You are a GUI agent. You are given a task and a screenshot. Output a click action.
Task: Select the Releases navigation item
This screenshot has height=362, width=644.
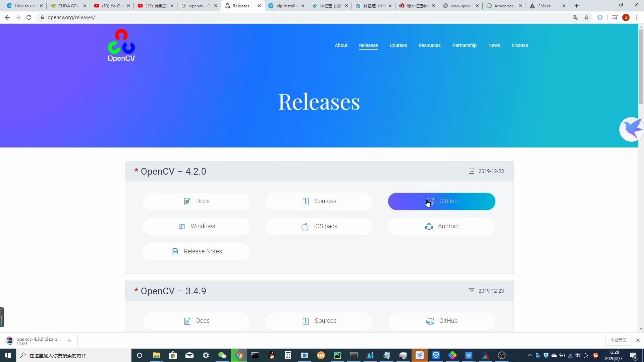[368, 45]
